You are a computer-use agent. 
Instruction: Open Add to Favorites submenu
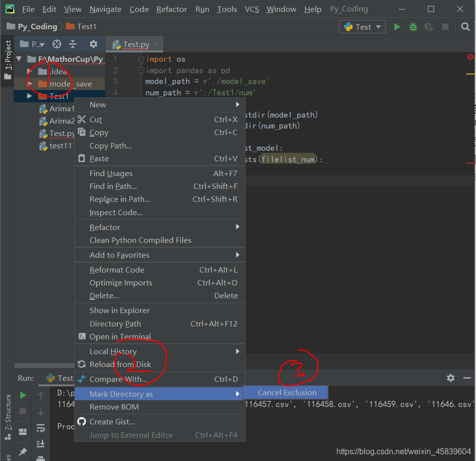[160, 255]
